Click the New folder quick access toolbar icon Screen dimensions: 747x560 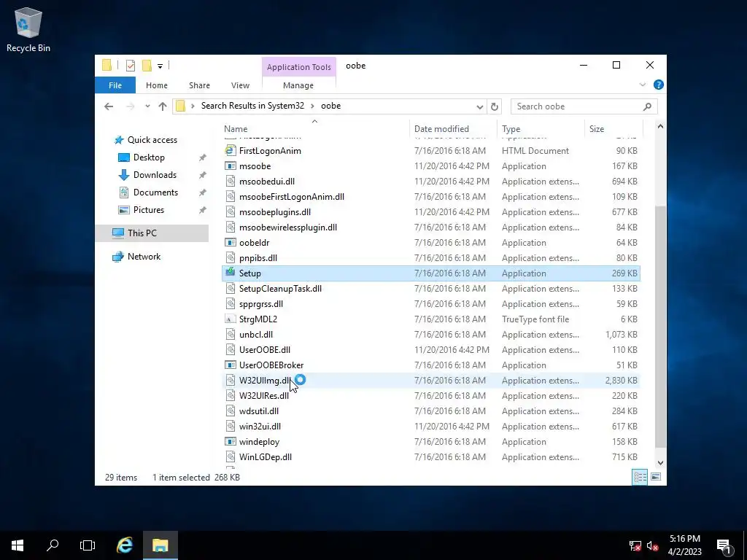(147, 66)
